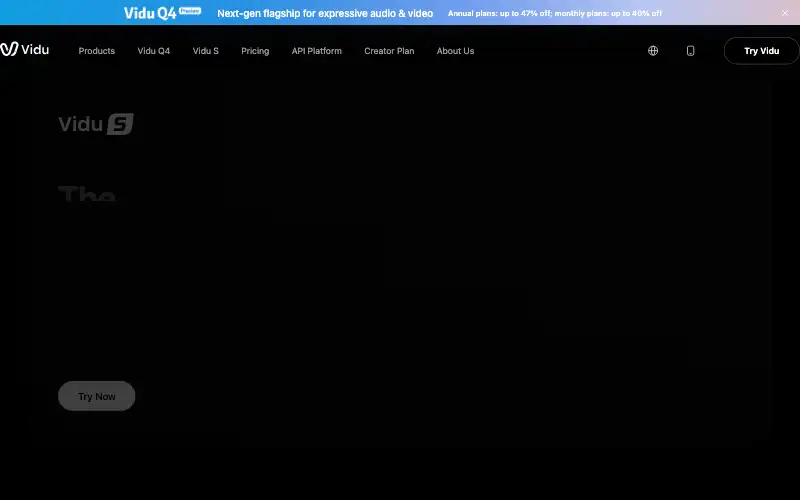Open the mobile app phone icon
The height and width of the screenshot is (500, 800).
click(690, 51)
